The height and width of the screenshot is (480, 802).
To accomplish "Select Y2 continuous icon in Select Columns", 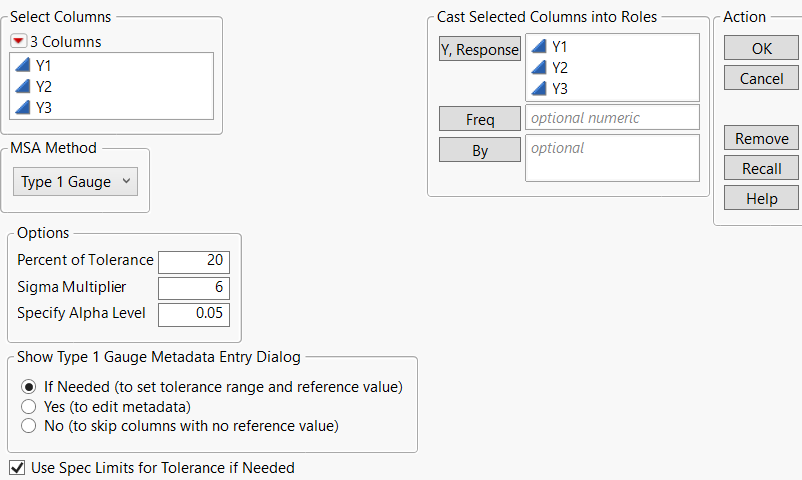I will point(22,86).
